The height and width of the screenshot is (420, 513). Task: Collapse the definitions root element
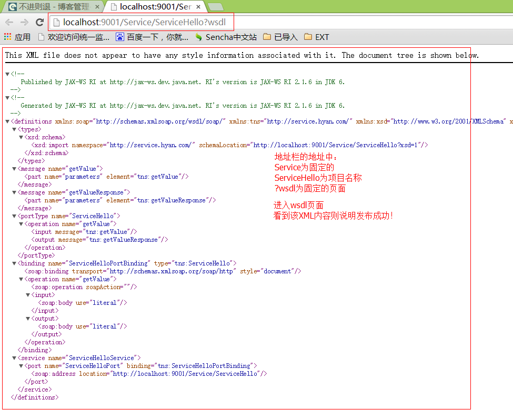tap(7, 121)
